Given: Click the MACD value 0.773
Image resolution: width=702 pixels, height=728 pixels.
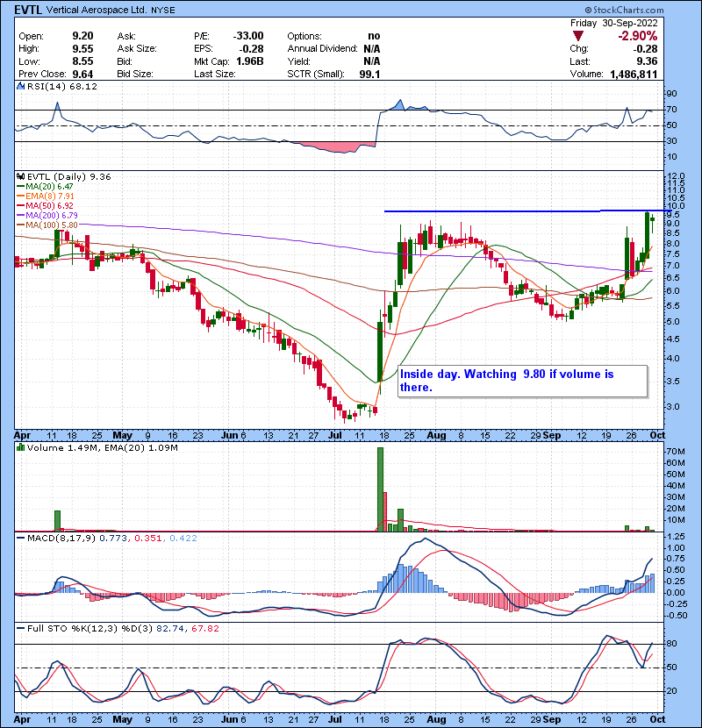Looking at the screenshot, I should click(113, 539).
